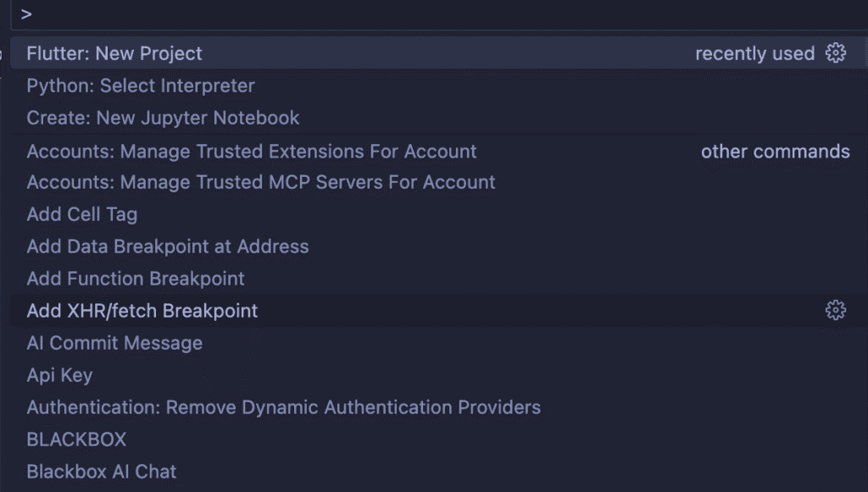The height and width of the screenshot is (492, 868).
Task: Click the '>' prefix in the command input
Action: 27,14
